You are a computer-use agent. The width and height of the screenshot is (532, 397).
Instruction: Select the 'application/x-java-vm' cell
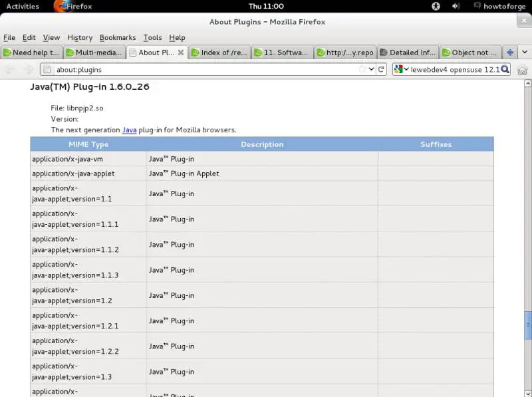tap(88, 159)
